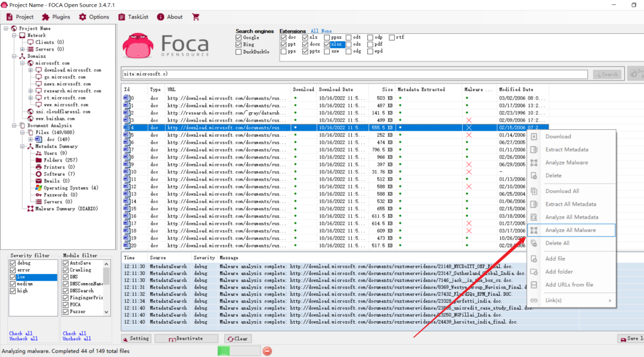
Task: Toggle the Google search engine checkbox
Action: click(239, 38)
